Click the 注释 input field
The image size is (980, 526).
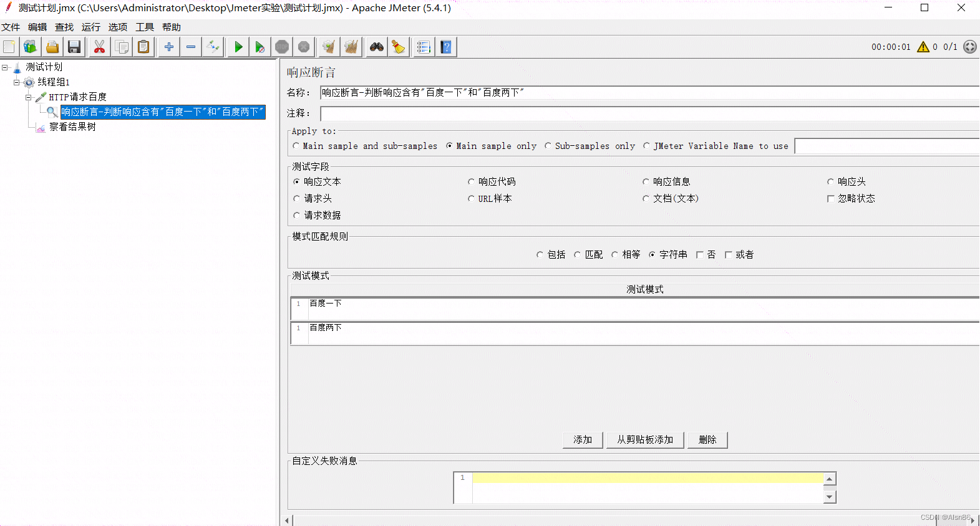point(649,113)
